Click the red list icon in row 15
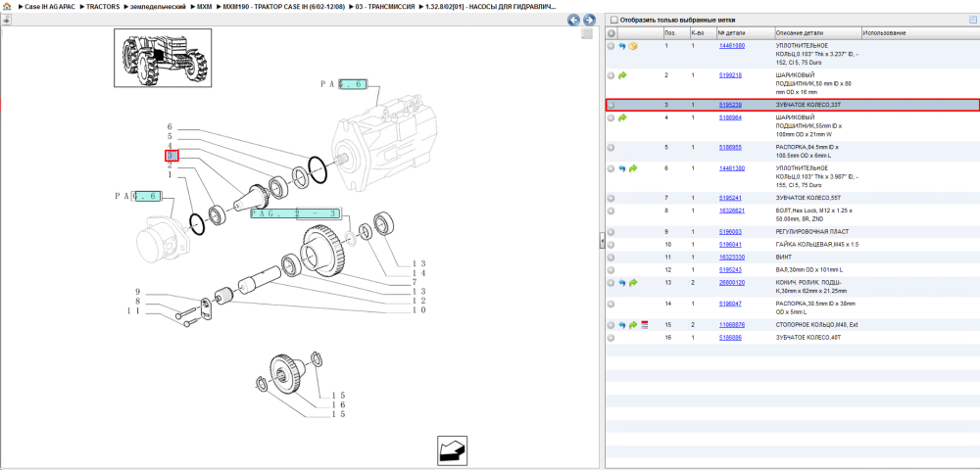980x470 pixels. (644, 325)
